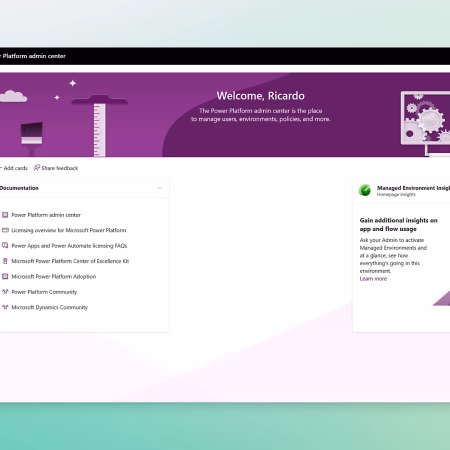
Task: Click the people icon beside Microsoft Dynamics Community
Action: pos(5,307)
